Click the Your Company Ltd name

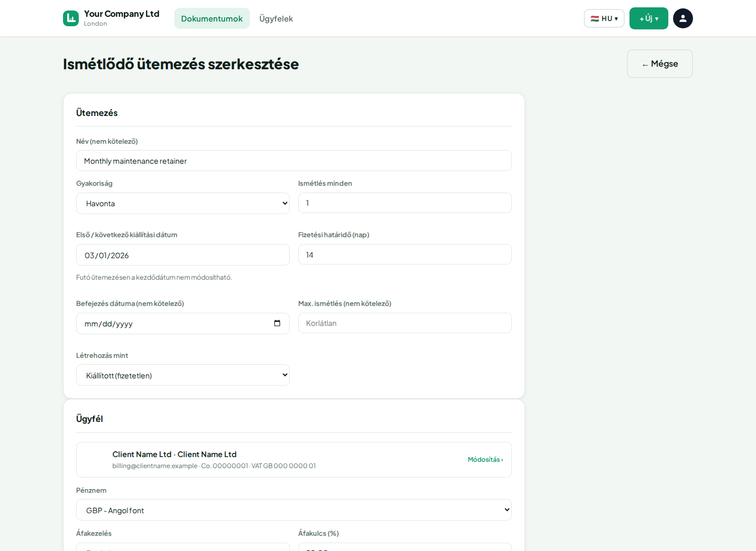122,14
